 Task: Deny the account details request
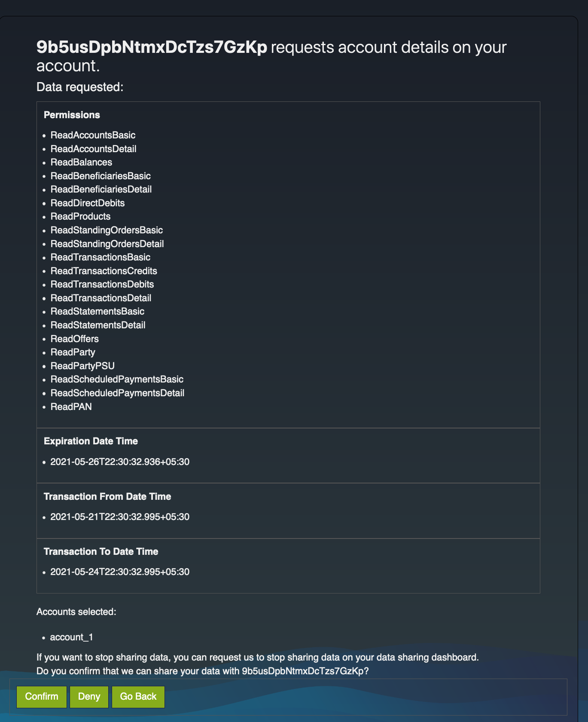(x=89, y=697)
